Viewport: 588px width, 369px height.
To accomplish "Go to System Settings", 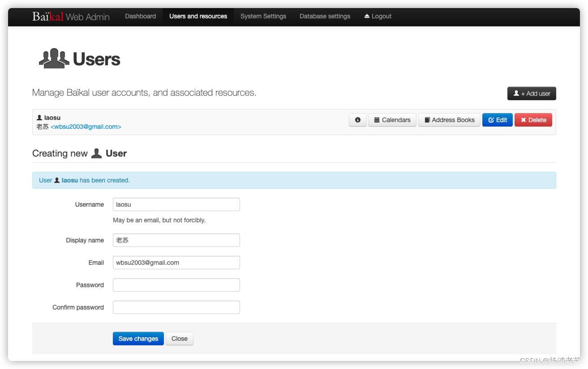I will pyautogui.click(x=263, y=16).
